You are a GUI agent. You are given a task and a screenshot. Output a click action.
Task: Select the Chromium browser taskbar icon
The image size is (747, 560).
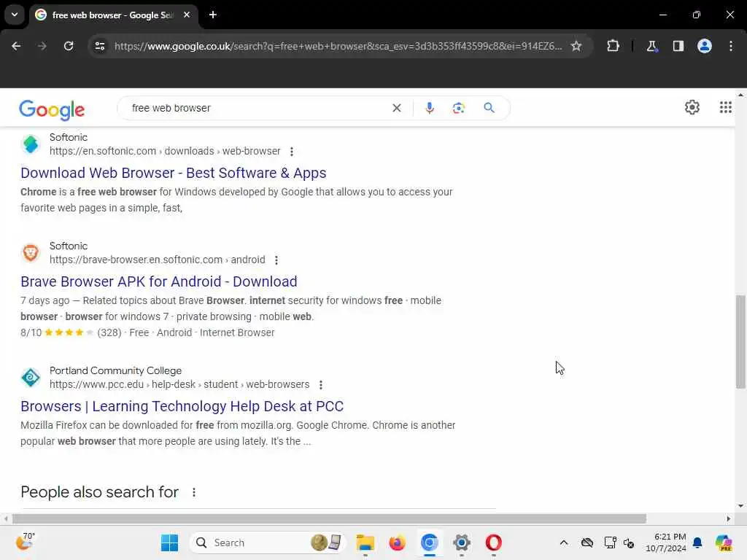pos(429,542)
